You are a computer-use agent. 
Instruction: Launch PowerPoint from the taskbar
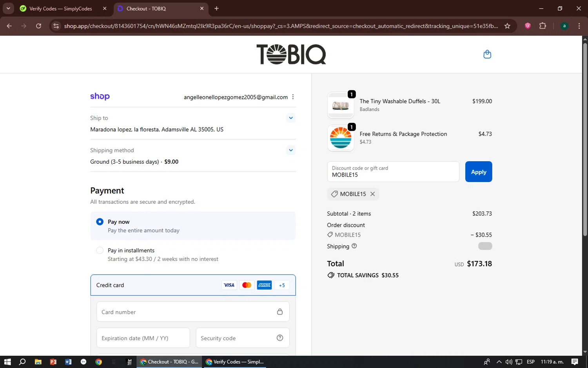pyautogui.click(x=53, y=362)
